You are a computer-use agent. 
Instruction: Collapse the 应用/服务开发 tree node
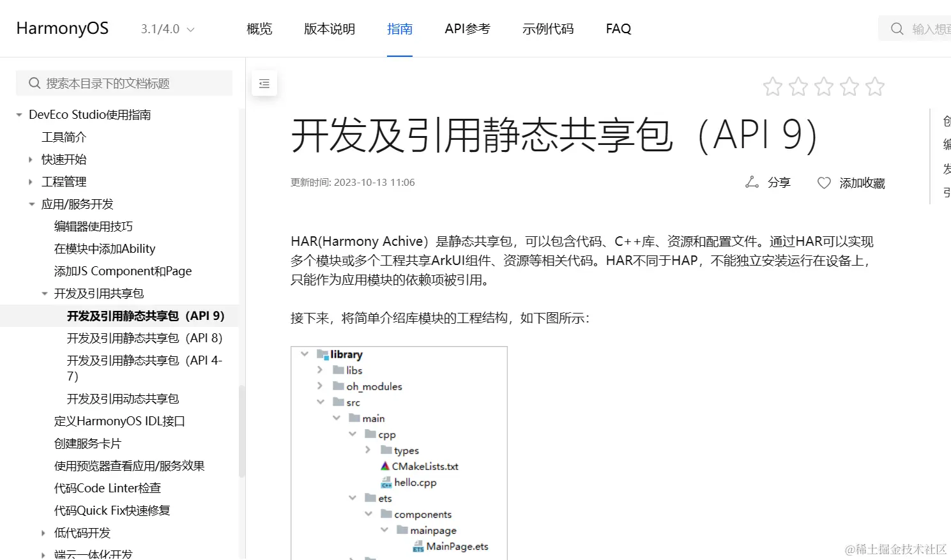pyautogui.click(x=32, y=204)
